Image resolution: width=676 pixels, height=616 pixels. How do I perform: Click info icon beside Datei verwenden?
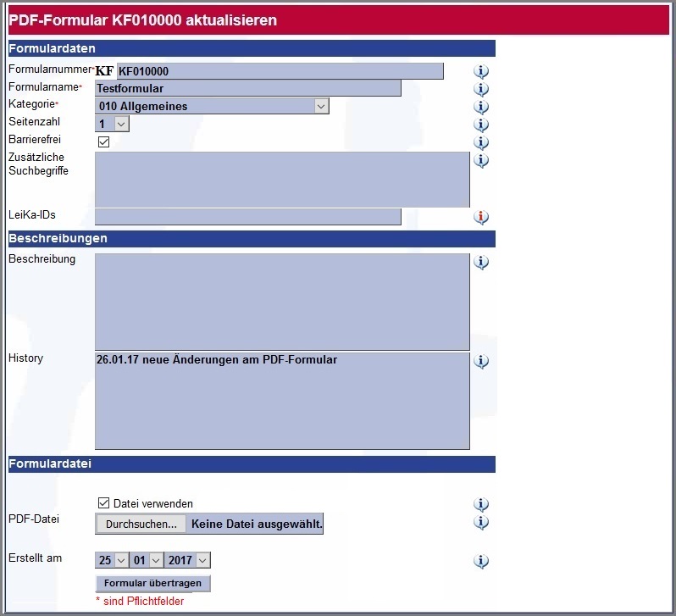pos(481,504)
